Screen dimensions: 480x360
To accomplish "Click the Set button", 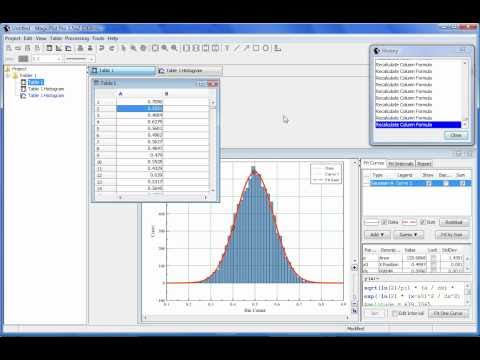I will pos(375,314).
